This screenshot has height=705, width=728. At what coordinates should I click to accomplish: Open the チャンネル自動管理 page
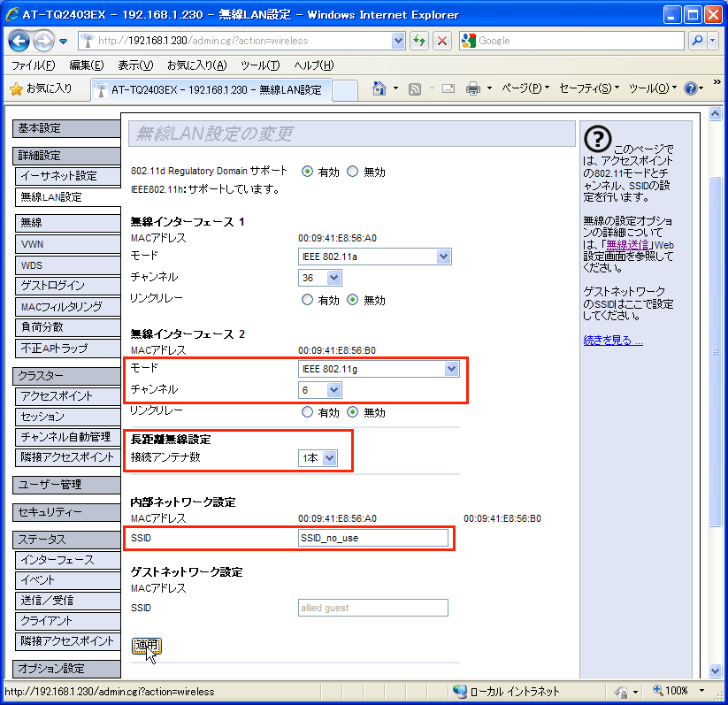(68, 437)
